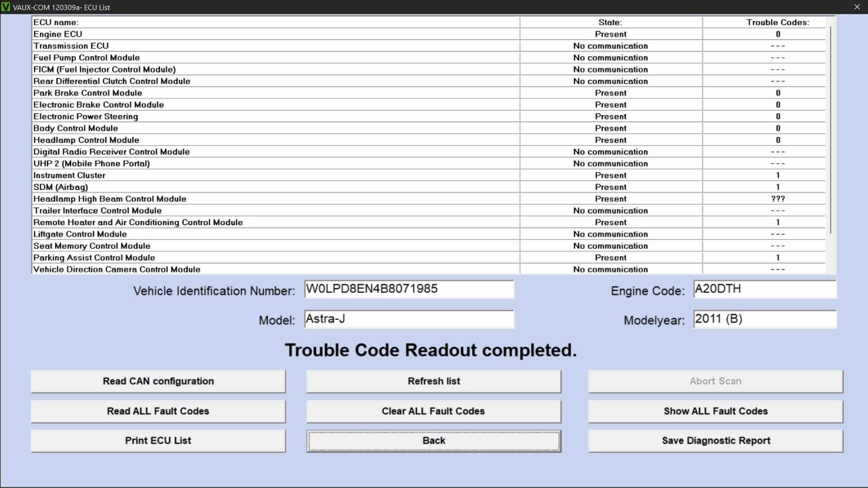Print the ECU list
Viewport: 868px width, 488px height.
coord(158,441)
